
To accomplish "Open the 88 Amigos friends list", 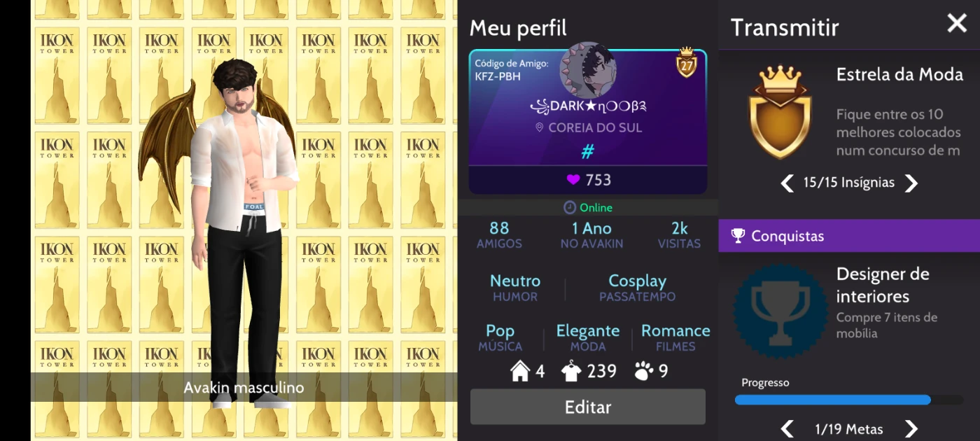I will tap(499, 235).
